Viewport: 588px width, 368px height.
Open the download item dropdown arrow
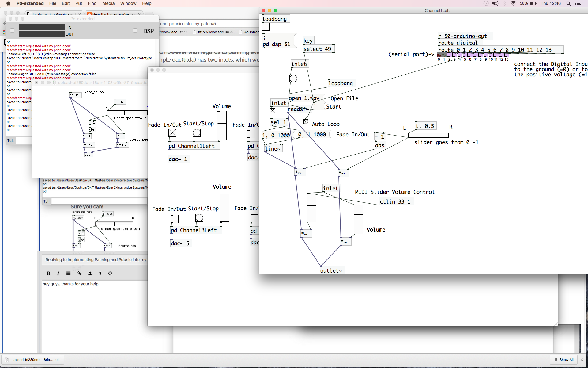click(62, 359)
